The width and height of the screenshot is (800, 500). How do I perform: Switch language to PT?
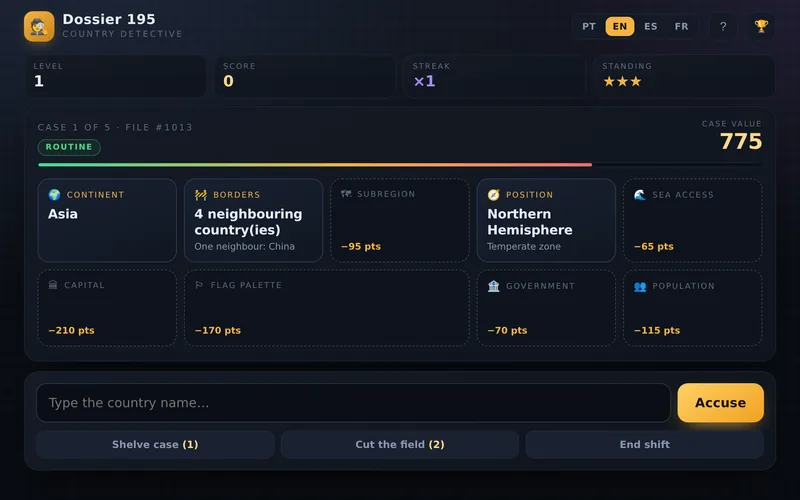click(589, 27)
